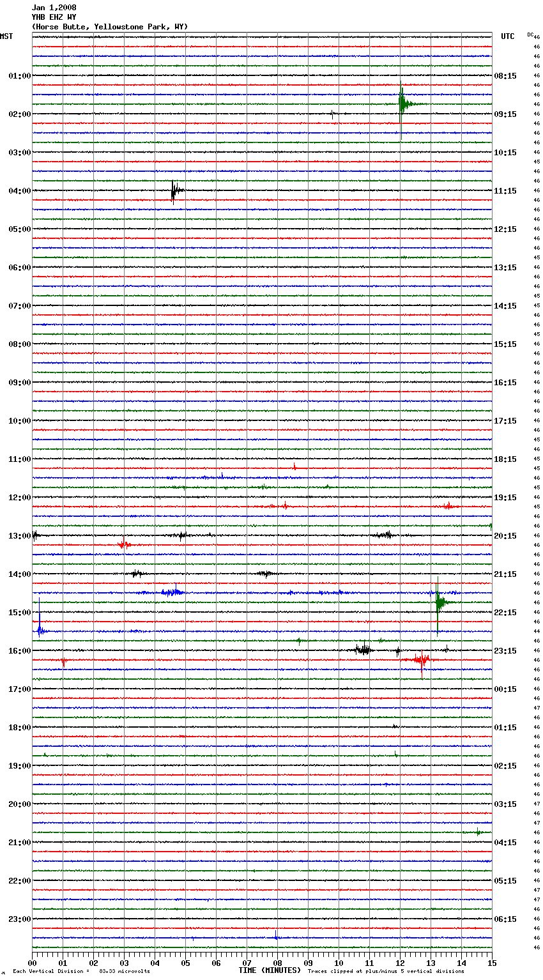This screenshot has width=543, height=980.
Task: Select the 05:00 MST row label
Action: 19,229
